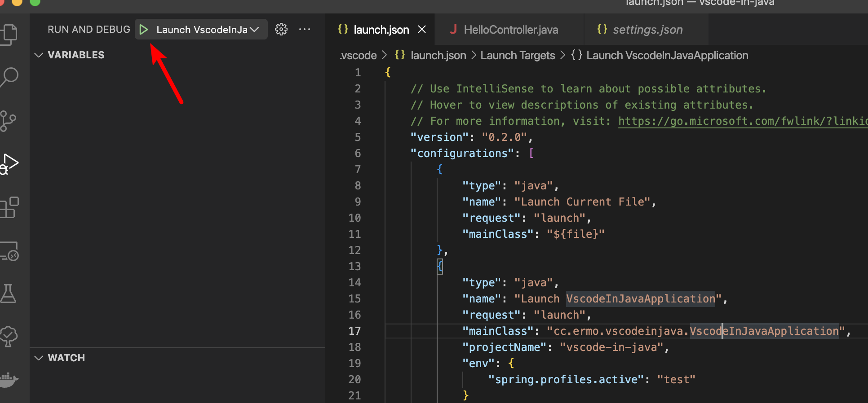Open the Docker view
The width and height of the screenshot is (868, 403).
tap(9, 380)
